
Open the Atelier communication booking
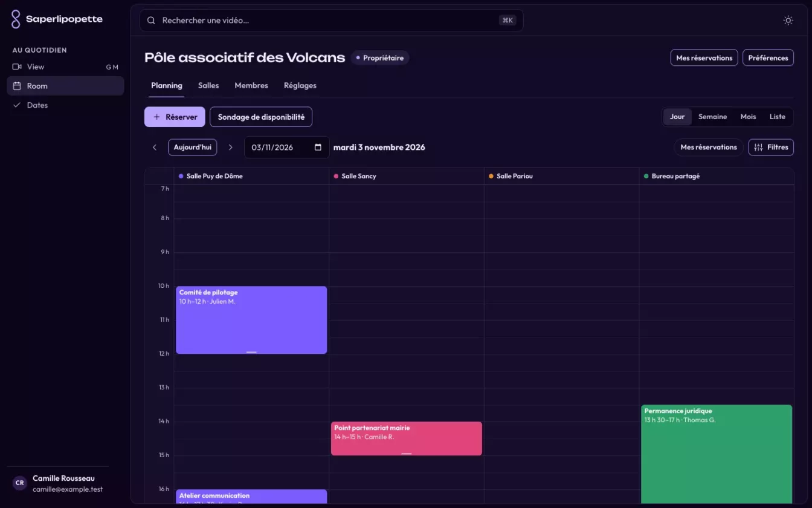coord(251,497)
